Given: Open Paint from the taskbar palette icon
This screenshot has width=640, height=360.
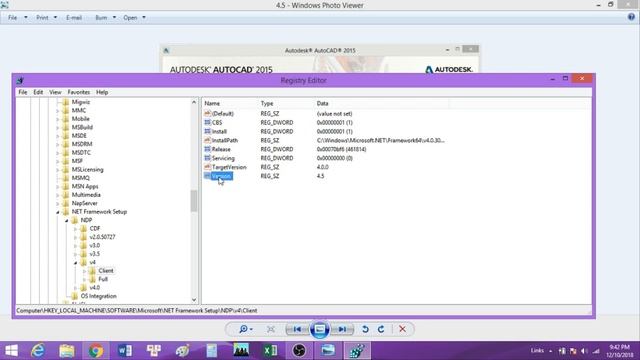Looking at the screenshot, I should 182,351.
